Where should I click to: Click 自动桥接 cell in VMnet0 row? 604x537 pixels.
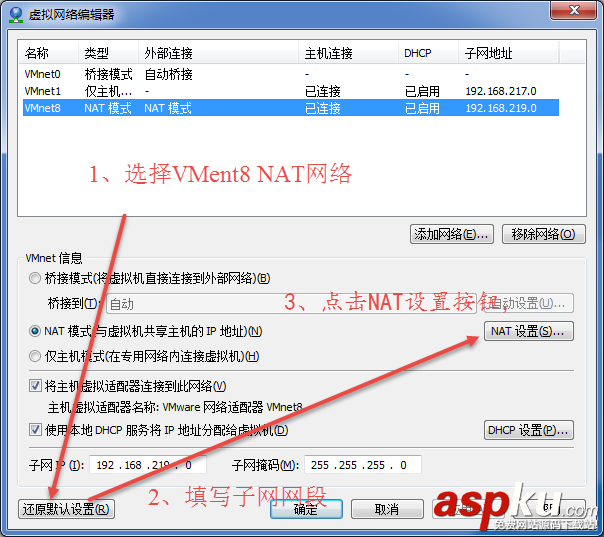point(169,74)
